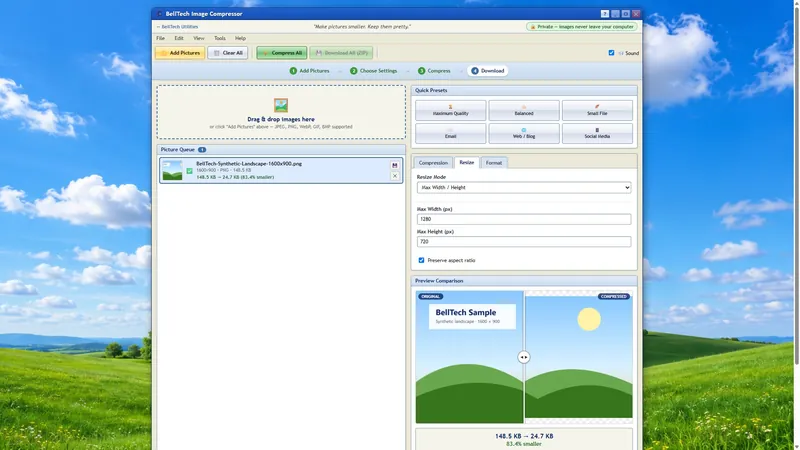Apply the Web / Blog preset
This screenshot has width=800, height=450.
point(524,133)
